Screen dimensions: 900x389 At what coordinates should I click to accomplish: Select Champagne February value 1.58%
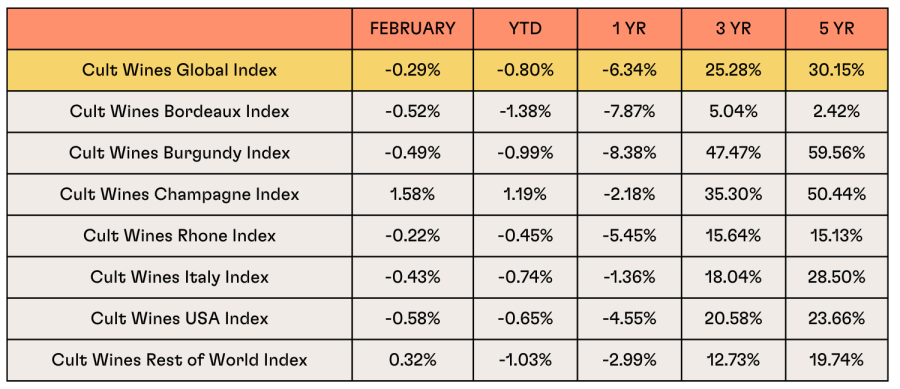pyautogui.click(x=413, y=194)
